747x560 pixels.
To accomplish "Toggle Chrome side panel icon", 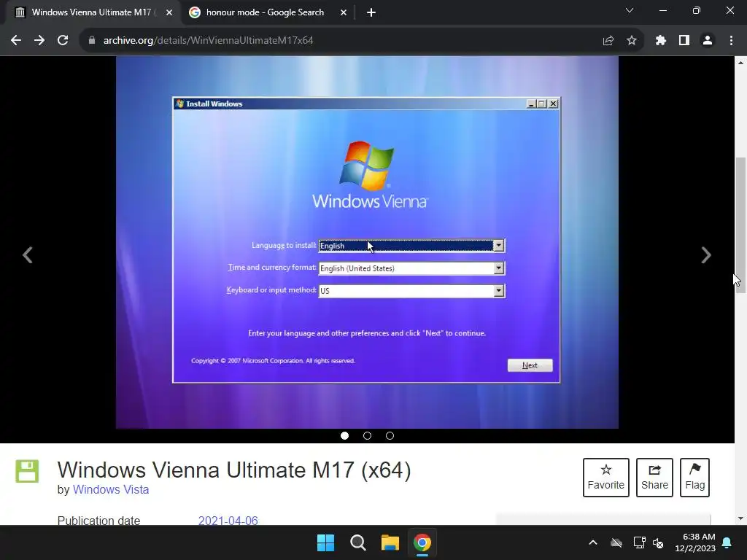I will pyautogui.click(x=684, y=41).
